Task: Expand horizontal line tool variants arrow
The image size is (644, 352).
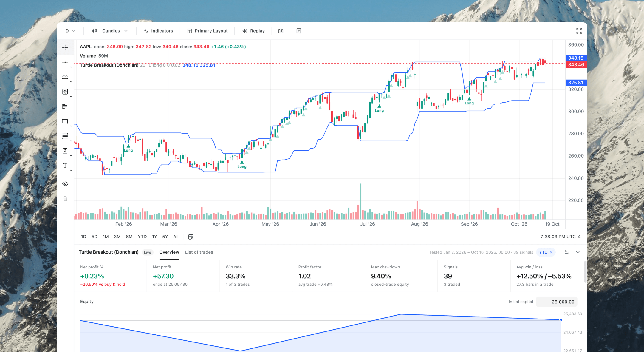Action: (x=71, y=67)
